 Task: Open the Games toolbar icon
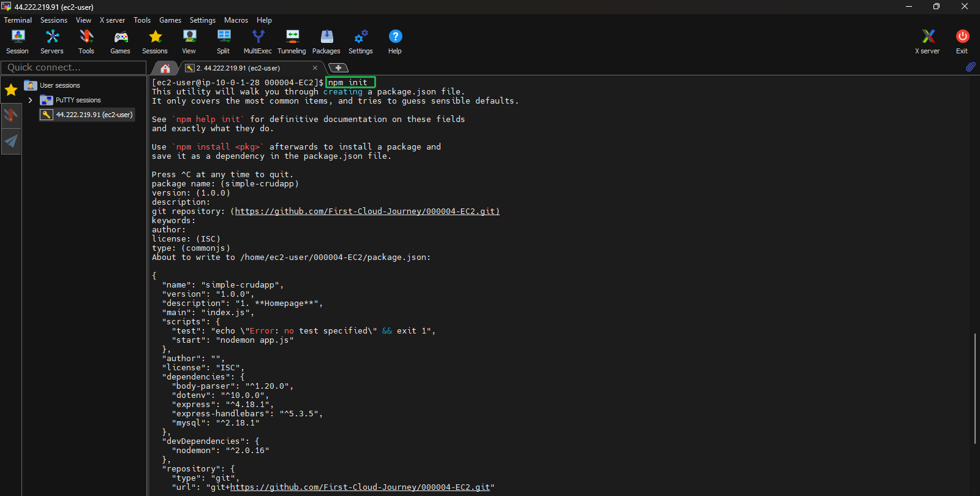pyautogui.click(x=121, y=42)
